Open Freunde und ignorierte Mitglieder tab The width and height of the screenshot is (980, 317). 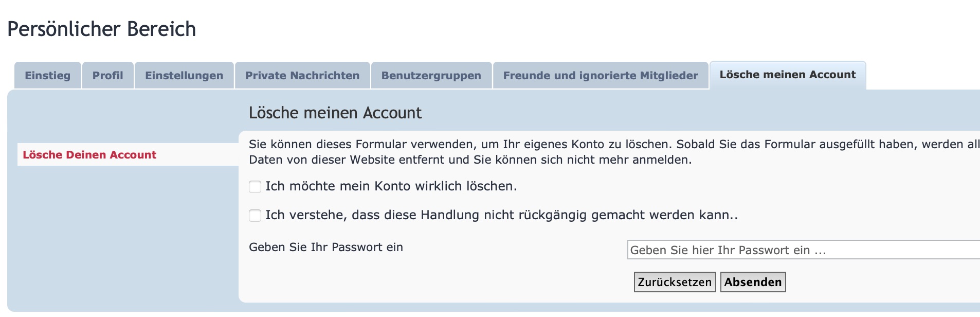pos(600,76)
